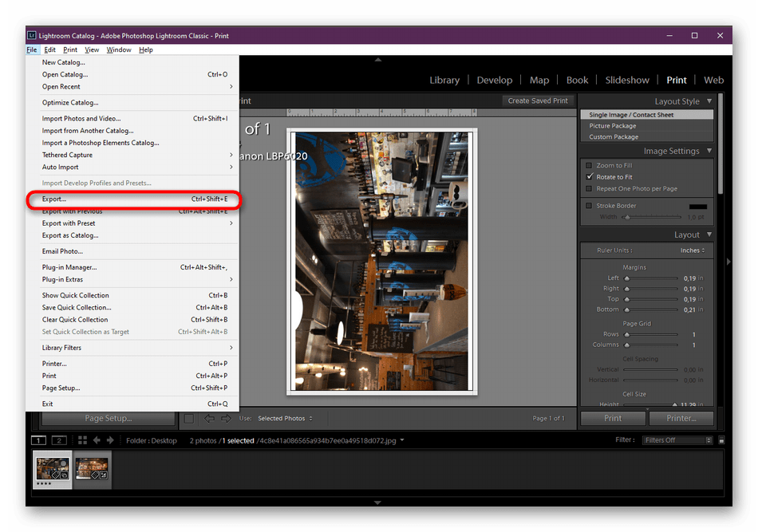Open the View menu in menu bar
Viewport: 758px width, 532px height.
click(x=92, y=49)
